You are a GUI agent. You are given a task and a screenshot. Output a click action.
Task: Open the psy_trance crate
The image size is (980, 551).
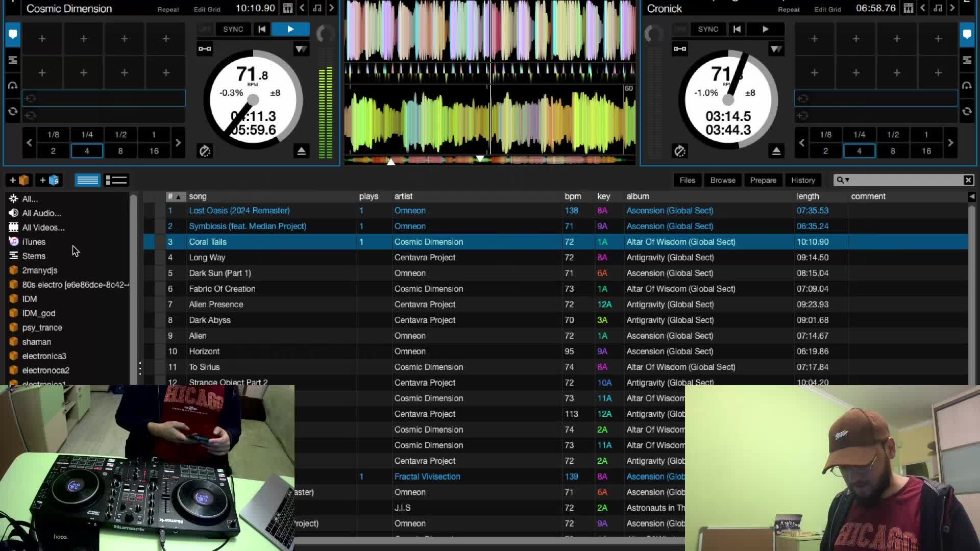coord(42,328)
